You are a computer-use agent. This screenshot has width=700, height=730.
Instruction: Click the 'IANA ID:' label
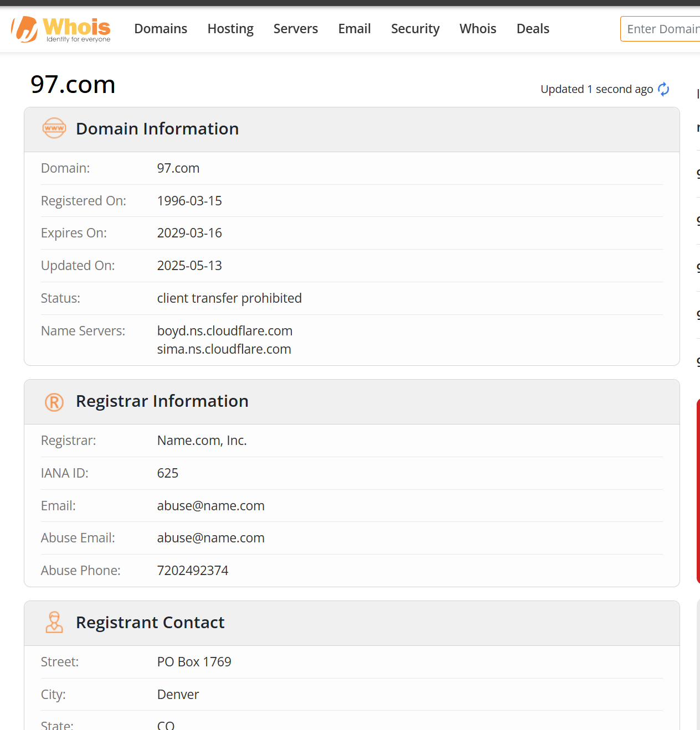coord(65,473)
